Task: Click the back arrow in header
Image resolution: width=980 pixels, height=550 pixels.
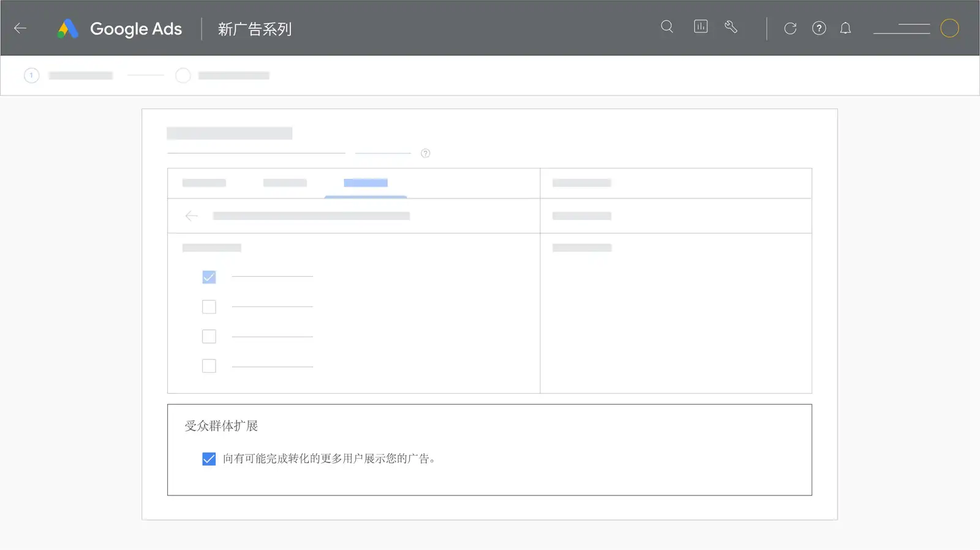Action: click(x=20, y=28)
